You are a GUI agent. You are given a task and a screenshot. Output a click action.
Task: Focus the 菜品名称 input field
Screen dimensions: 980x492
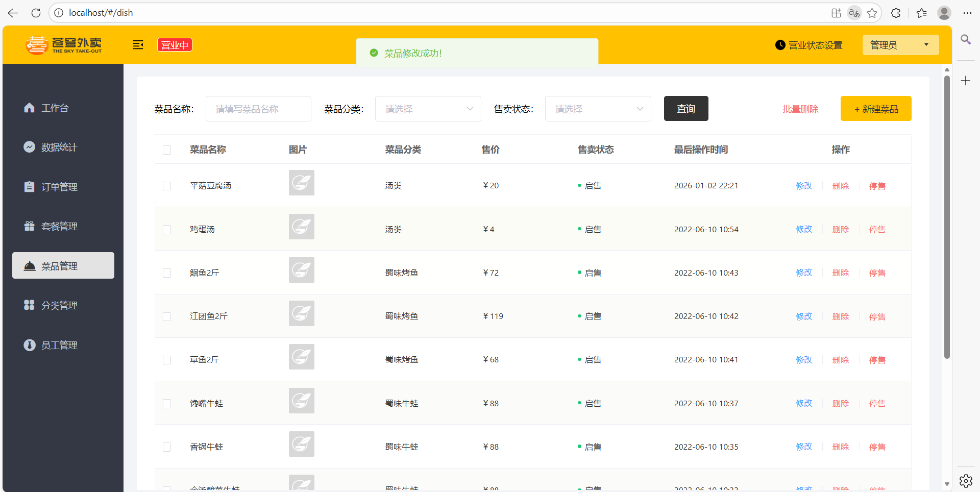coord(258,109)
